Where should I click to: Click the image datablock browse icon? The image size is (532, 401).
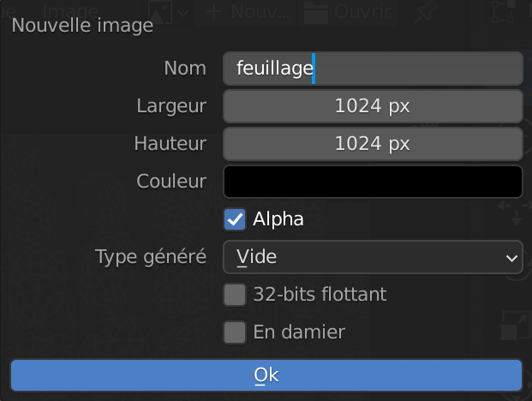[x=158, y=11]
